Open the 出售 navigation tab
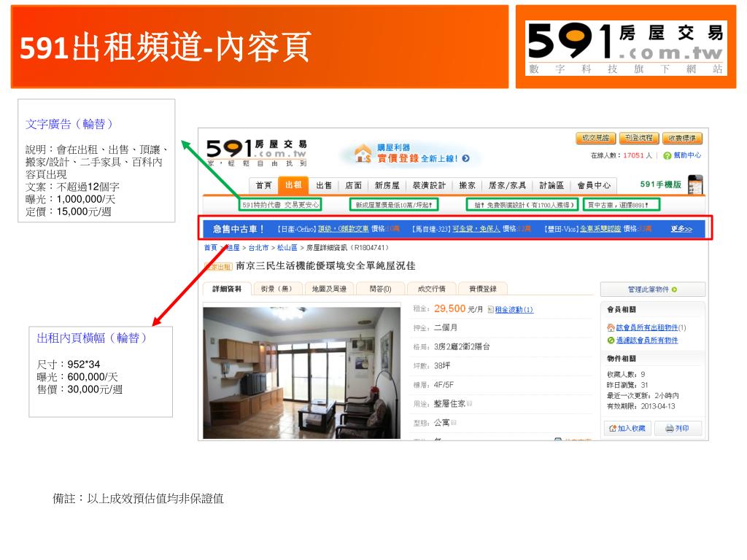 [x=324, y=185]
